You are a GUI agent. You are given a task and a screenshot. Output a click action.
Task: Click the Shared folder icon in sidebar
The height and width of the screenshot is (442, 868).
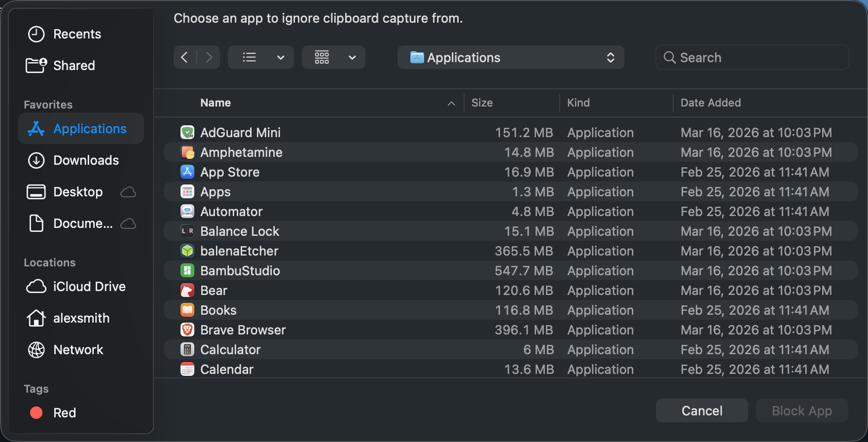36,65
